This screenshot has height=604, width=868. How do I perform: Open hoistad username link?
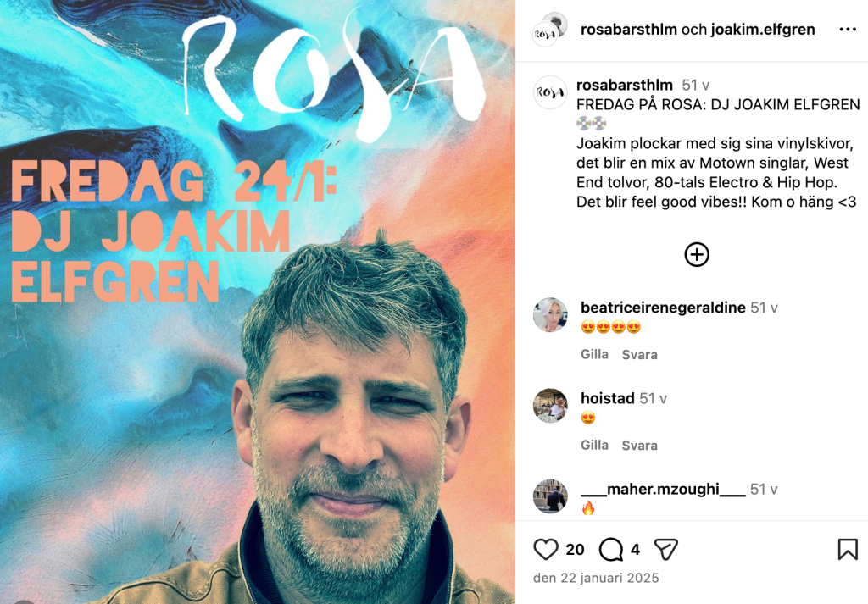607,398
